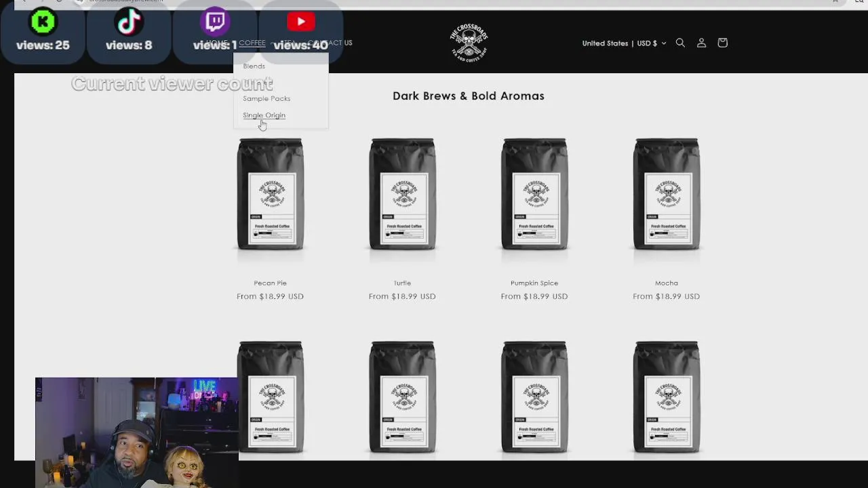This screenshot has width=868, height=488.
Task: Click the Crossroads skull logo
Action: [x=469, y=43]
